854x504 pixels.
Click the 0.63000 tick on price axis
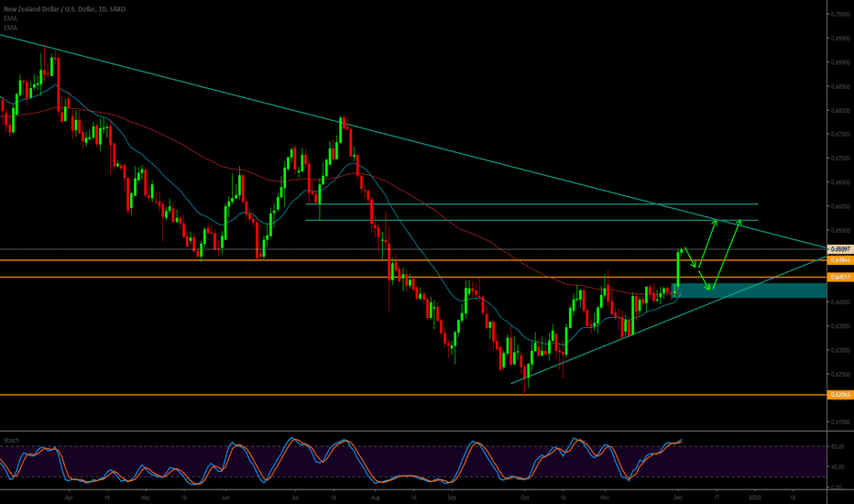coord(839,350)
